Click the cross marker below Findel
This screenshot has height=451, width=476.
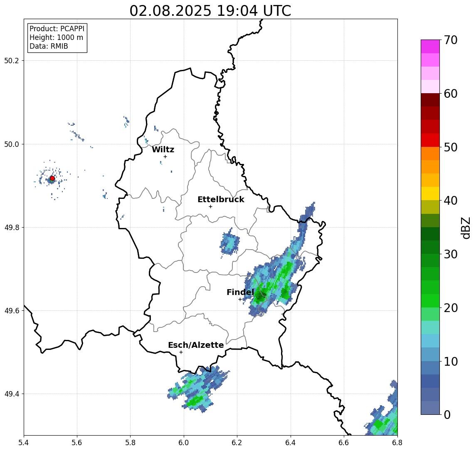(240, 300)
